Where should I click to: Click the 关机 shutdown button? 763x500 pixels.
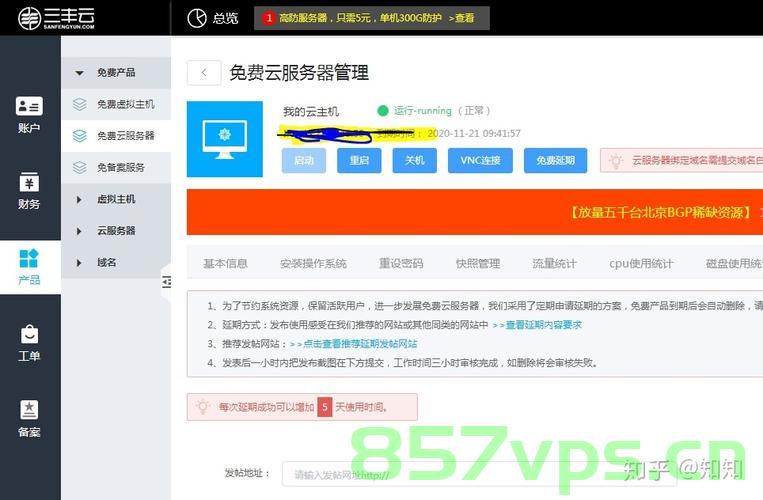point(415,161)
